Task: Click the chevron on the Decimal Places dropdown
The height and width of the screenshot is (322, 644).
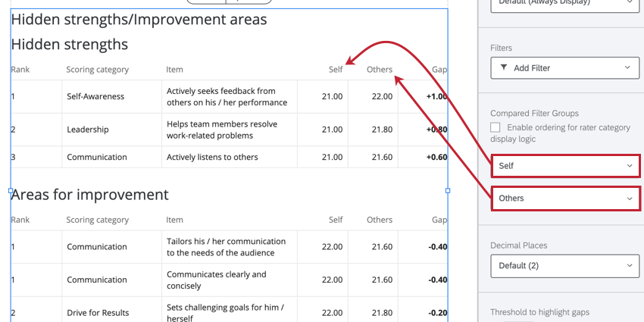Action: [x=628, y=266]
